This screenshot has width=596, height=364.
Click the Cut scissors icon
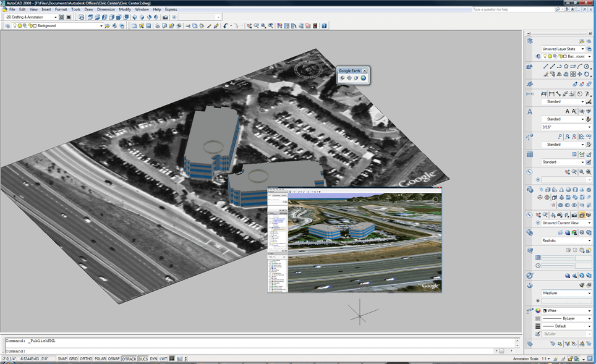point(188,26)
